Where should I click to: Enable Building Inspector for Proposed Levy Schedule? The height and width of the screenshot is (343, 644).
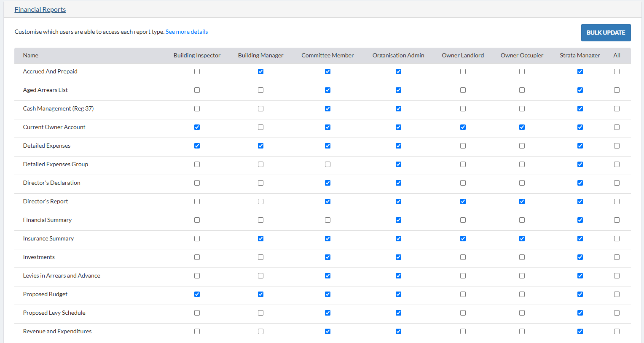tap(197, 313)
